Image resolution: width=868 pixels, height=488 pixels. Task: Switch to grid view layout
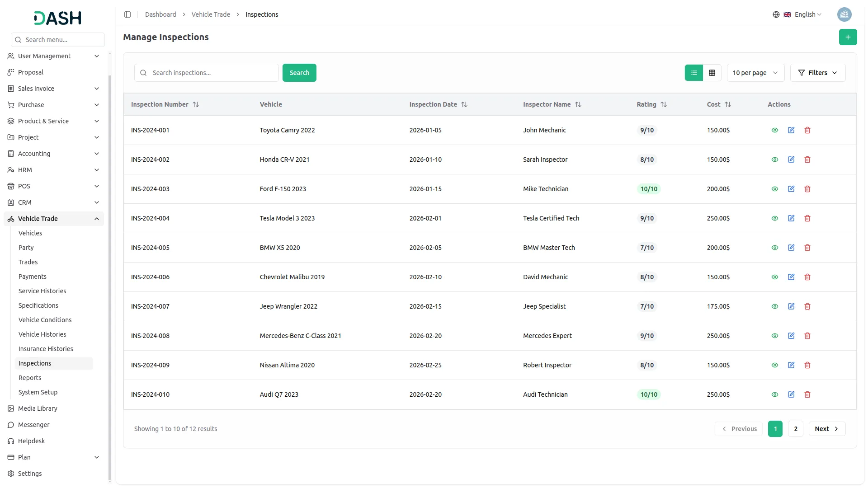[x=712, y=73]
